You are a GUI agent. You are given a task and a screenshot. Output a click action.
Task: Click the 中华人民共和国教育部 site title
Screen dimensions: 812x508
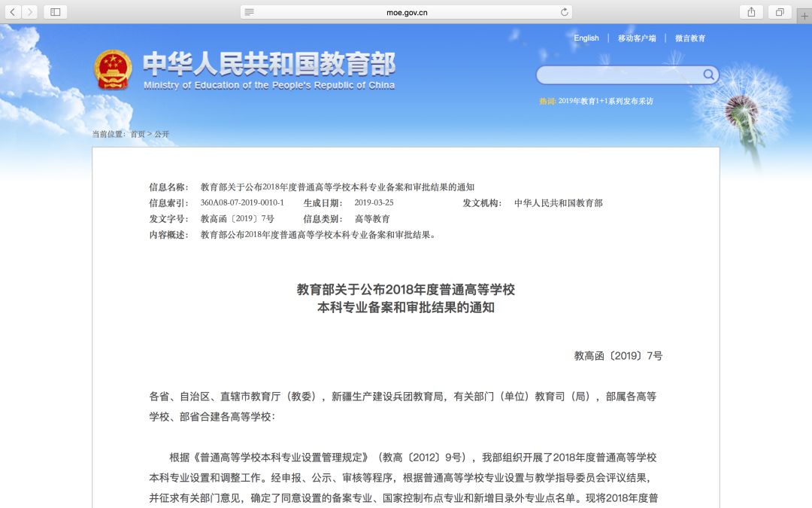tap(269, 64)
